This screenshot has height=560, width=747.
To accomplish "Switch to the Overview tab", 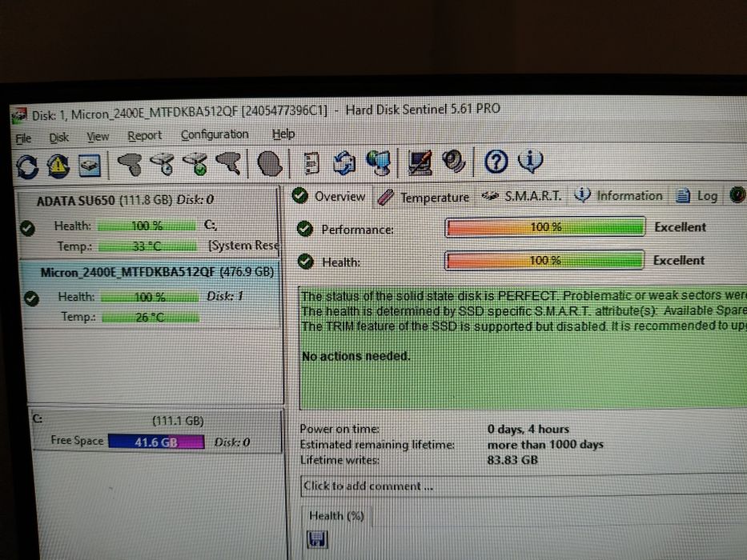I will pyautogui.click(x=329, y=196).
